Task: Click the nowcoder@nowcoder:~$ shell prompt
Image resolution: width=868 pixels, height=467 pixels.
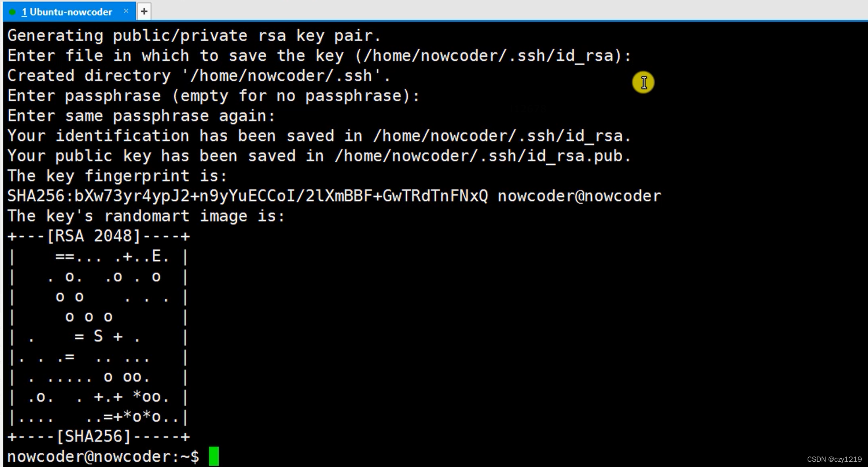Action: [103, 456]
